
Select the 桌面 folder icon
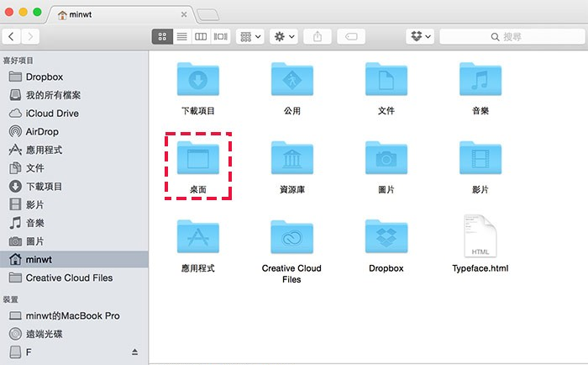pos(198,158)
